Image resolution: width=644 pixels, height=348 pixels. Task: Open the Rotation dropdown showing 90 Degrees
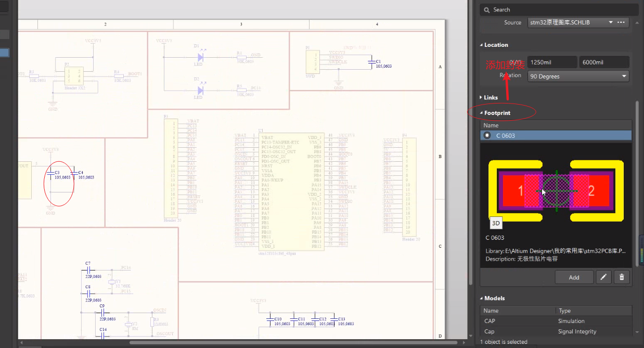point(578,76)
